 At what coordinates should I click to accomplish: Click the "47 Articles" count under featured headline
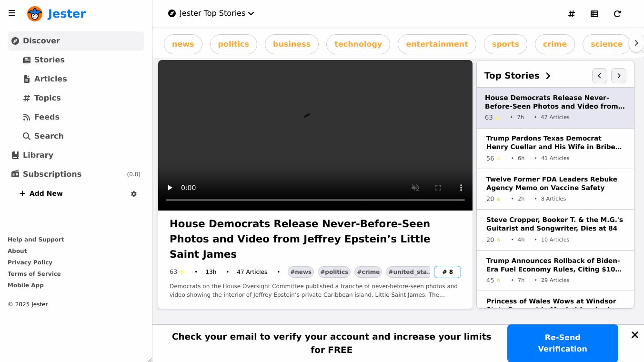point(252,272)
